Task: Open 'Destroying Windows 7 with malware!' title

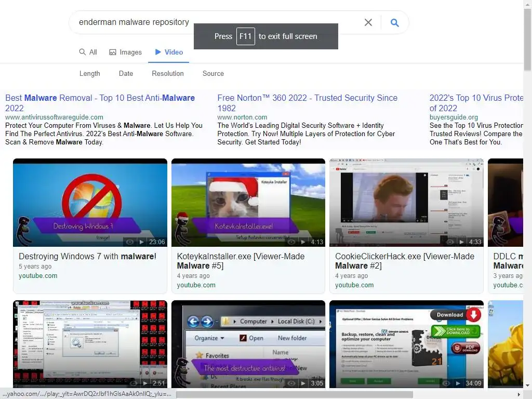Action: [87, 256]
